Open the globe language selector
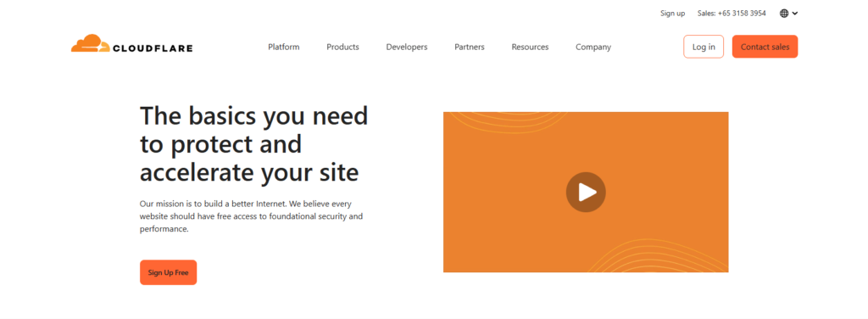This screenshot has width=868, height=319. click(x=784, y=14)
